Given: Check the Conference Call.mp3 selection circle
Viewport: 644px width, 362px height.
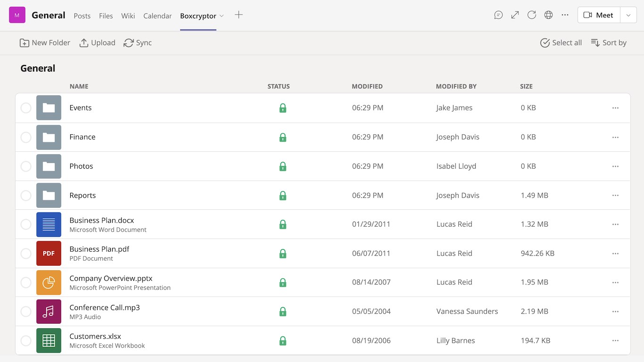Looking at the screenshot, I should (x=26, y=312).
